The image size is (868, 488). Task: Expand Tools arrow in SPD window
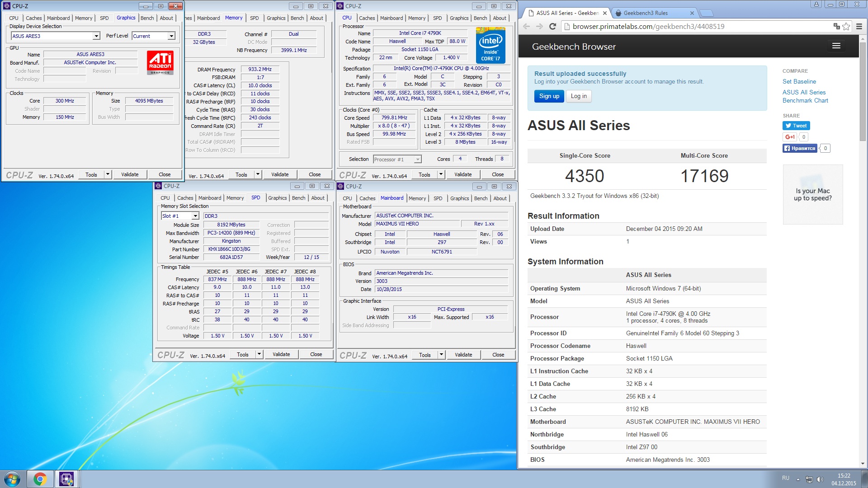click(x=259, y=354)
